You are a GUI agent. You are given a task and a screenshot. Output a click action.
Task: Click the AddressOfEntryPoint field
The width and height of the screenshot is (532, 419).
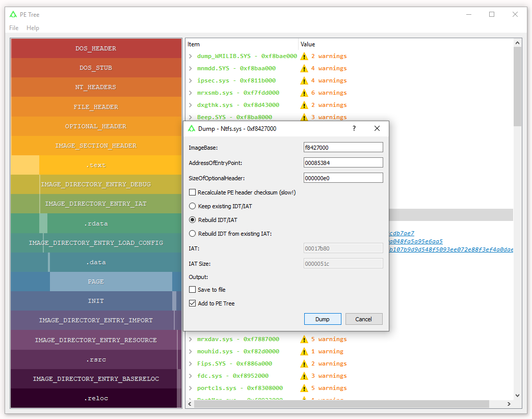(343, 163)
